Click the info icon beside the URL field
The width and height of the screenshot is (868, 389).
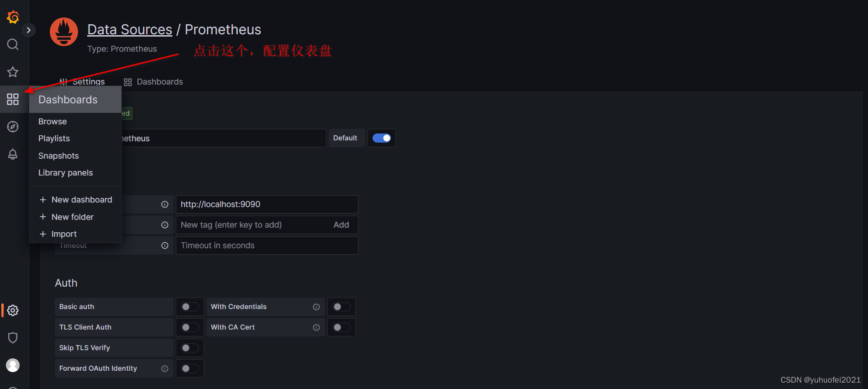click(x=165, y=204)
